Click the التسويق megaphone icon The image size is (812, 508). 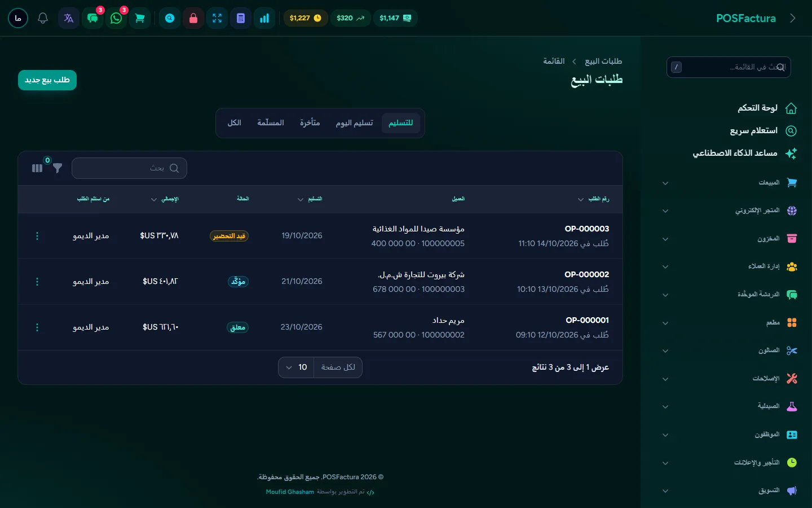point(792,491)
